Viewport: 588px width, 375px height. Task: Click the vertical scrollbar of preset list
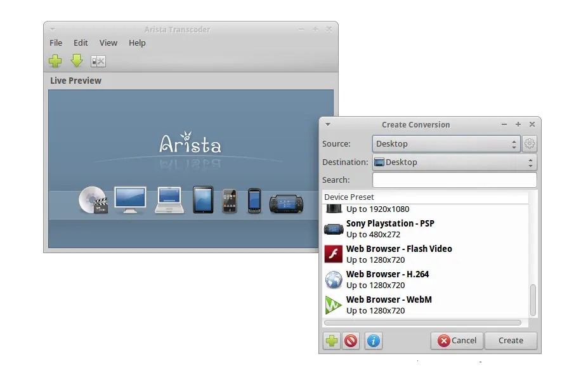click(533, 300)
